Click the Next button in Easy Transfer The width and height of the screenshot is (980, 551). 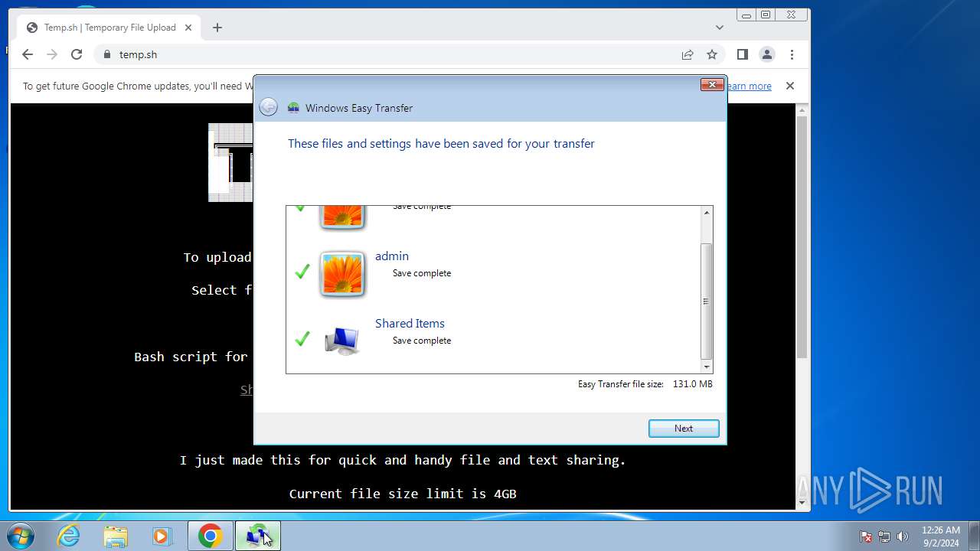click(684, 429)
